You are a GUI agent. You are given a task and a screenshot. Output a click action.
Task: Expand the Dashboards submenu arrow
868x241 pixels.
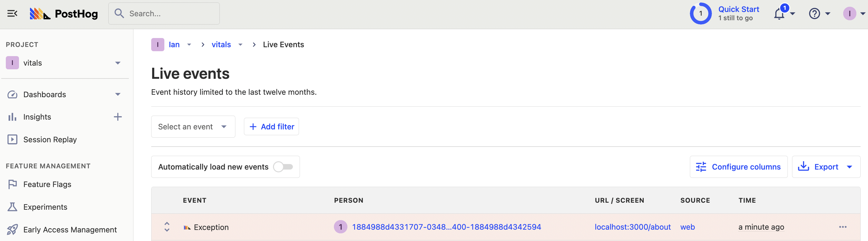[x=118, y=94]
